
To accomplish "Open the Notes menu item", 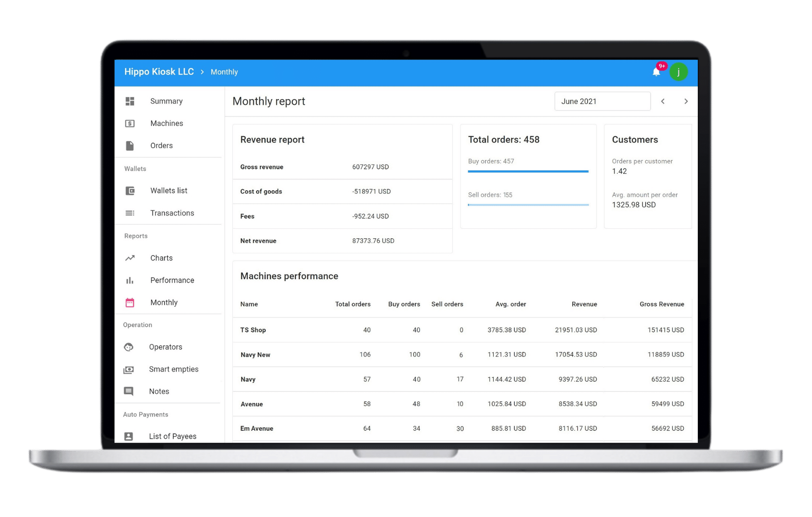I will [159, 392].
